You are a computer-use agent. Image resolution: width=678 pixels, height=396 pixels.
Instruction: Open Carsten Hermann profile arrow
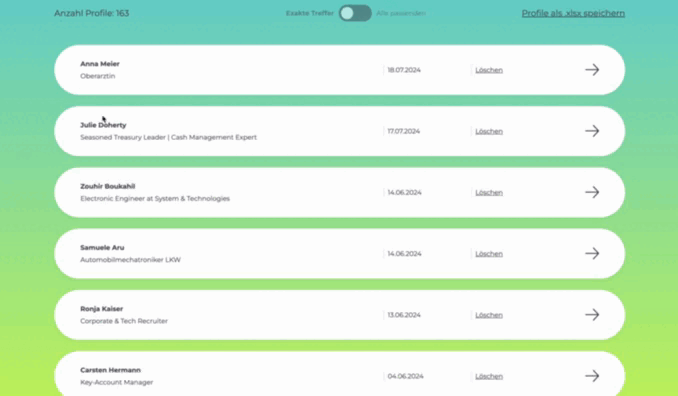592,376
